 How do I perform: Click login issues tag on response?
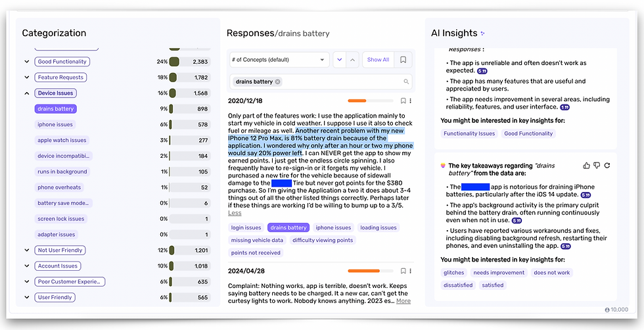click(246, 227)
